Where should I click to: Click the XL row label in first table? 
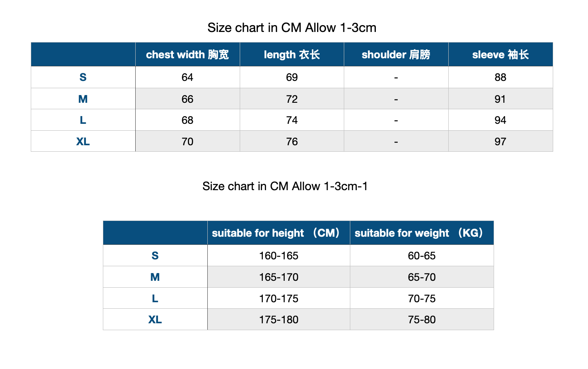tap(83, 141)
